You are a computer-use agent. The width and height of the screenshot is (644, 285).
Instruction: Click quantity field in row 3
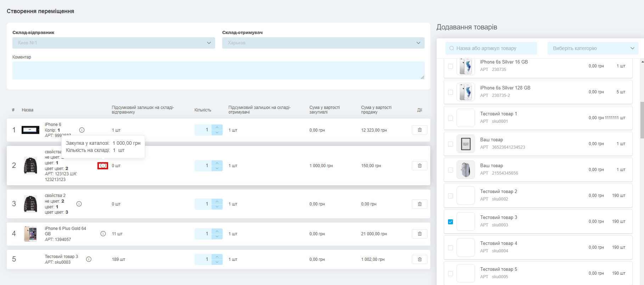click(203, 204)
